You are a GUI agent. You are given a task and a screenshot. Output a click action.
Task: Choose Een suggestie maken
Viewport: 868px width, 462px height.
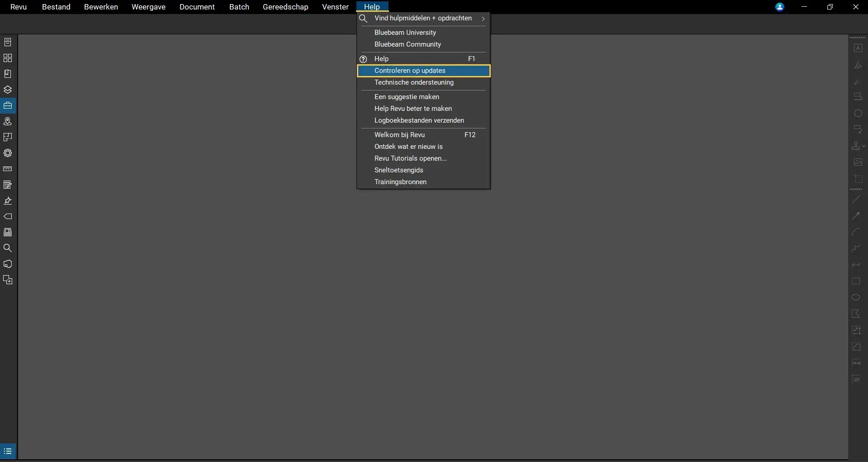[x=423, y=97]
